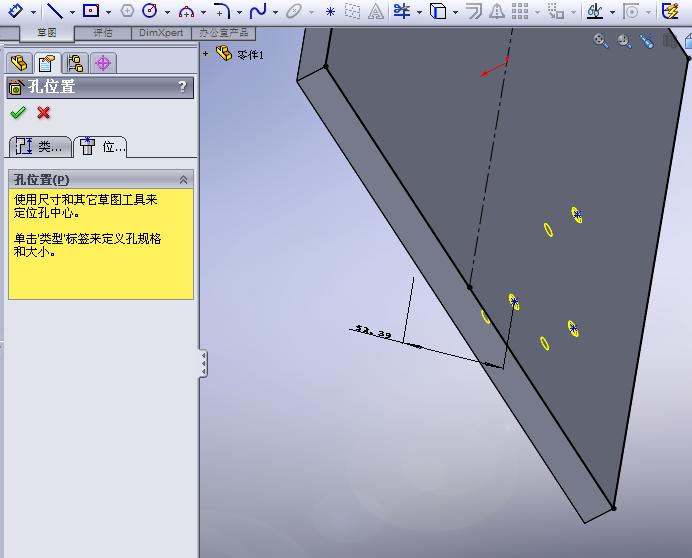692x558 pixels.
Task: Select the Convert Entities tool
Action: tap(437, 11)
